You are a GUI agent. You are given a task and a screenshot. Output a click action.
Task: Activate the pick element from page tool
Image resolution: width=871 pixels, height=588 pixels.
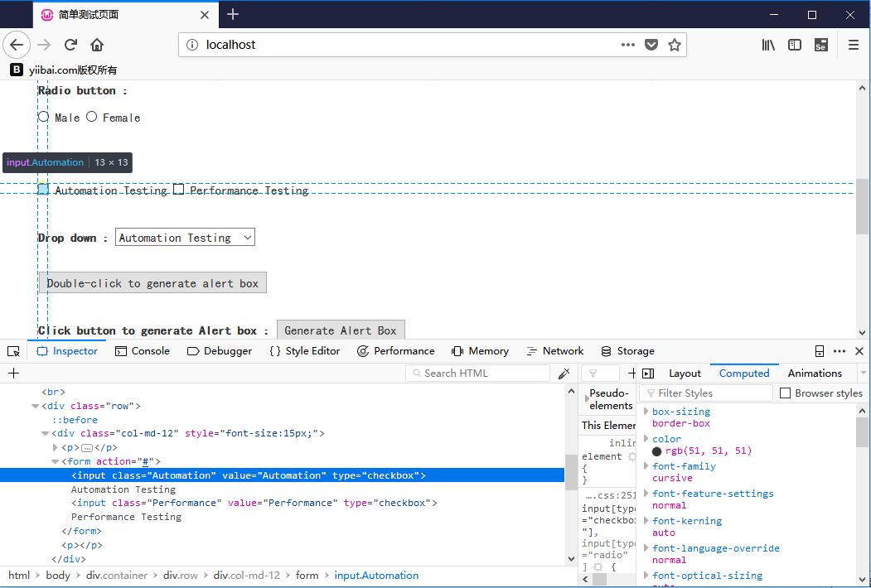[13, 351]
